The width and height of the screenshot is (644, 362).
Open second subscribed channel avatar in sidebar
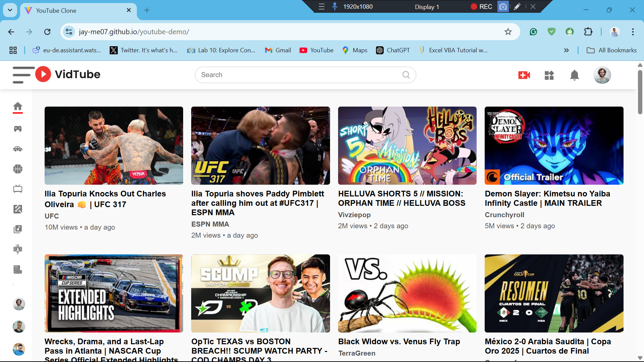(19, 326)
